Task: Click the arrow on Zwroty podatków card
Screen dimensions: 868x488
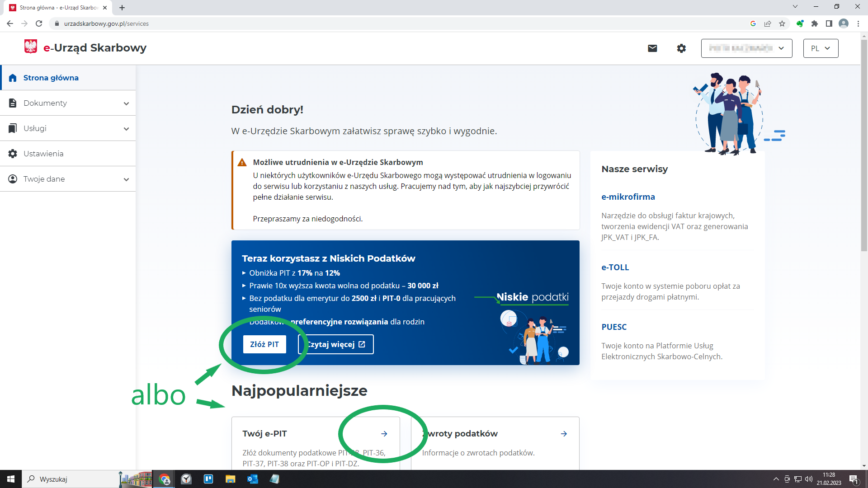Action: 564,434
